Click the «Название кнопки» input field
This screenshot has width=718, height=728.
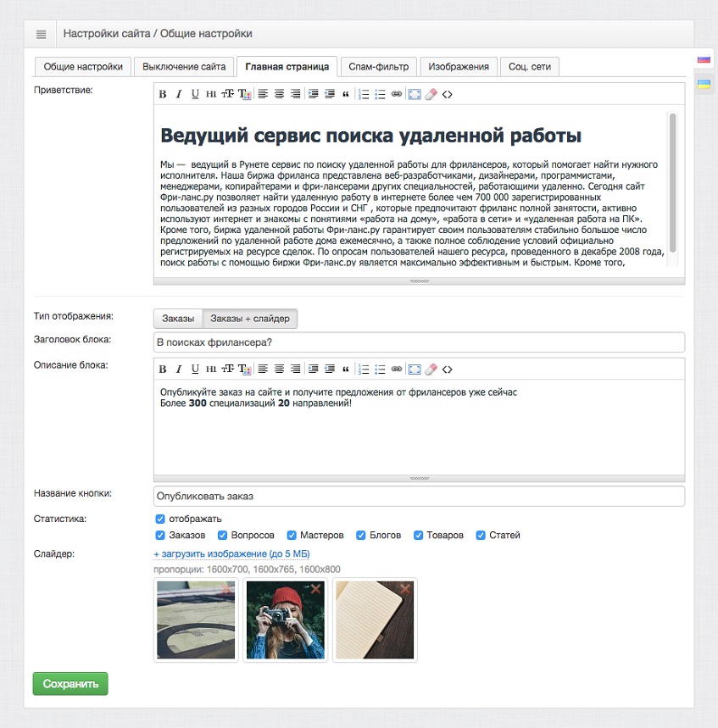(419, 497)
